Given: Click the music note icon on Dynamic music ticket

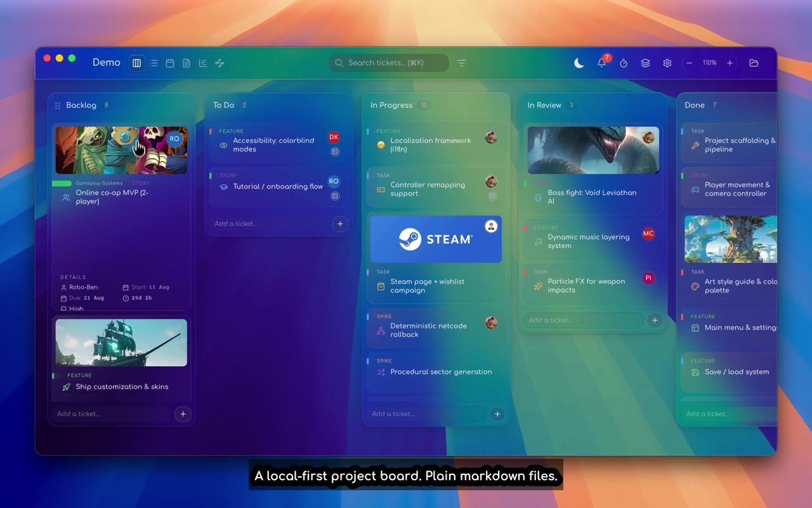Looking at the screenshot, I should click(x=538, y=242).
